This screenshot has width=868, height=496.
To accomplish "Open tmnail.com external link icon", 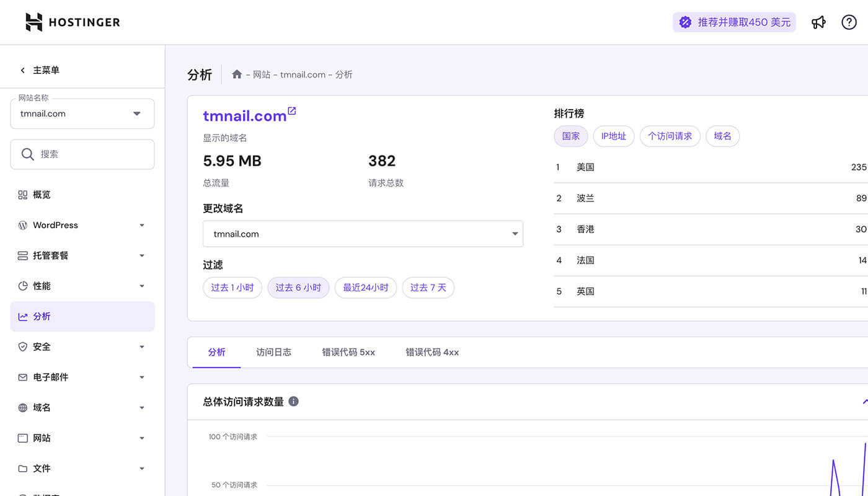I will [292, 111].
